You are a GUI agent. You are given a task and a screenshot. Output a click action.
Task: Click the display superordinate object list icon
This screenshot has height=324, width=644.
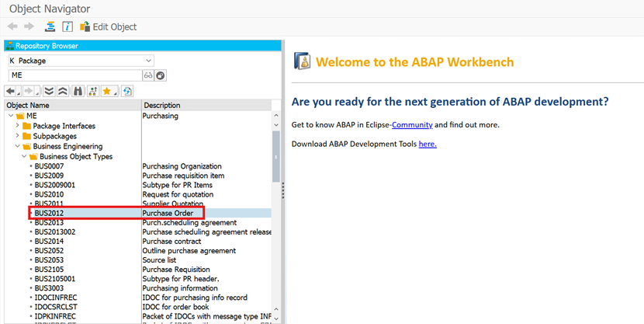(x=93, y=91)
